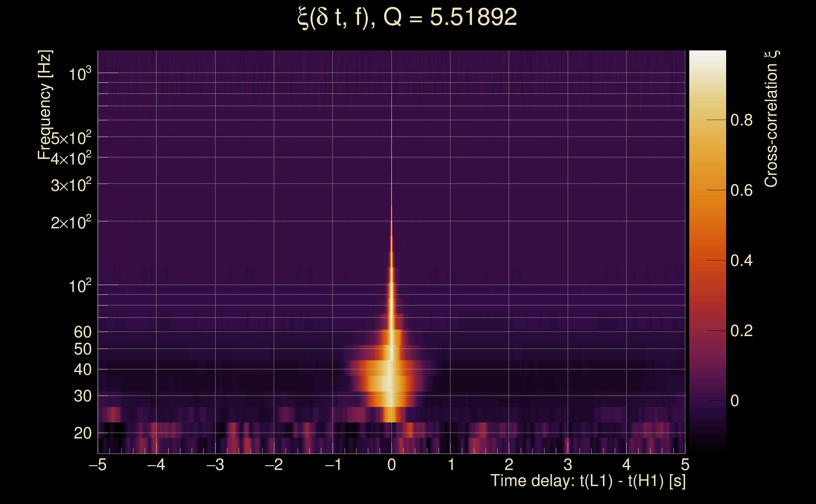Click the 0.6 tick label on the colorbar

click(741, 190)
